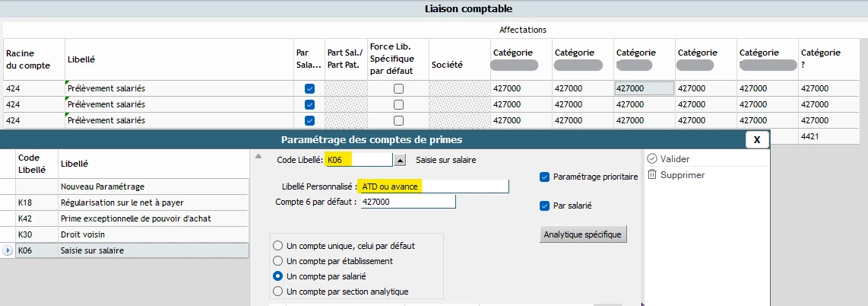Select the K42 Prime exceptionnelle row
Viewport: 868px width, 306px height.
pyautogui.click(x=152, y=218)
